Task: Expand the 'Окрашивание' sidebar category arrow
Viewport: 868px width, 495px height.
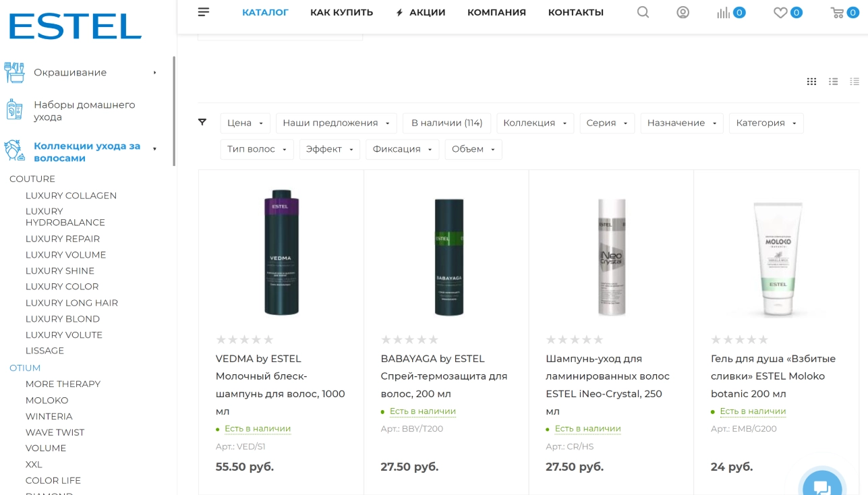Action: click(154, 72)
